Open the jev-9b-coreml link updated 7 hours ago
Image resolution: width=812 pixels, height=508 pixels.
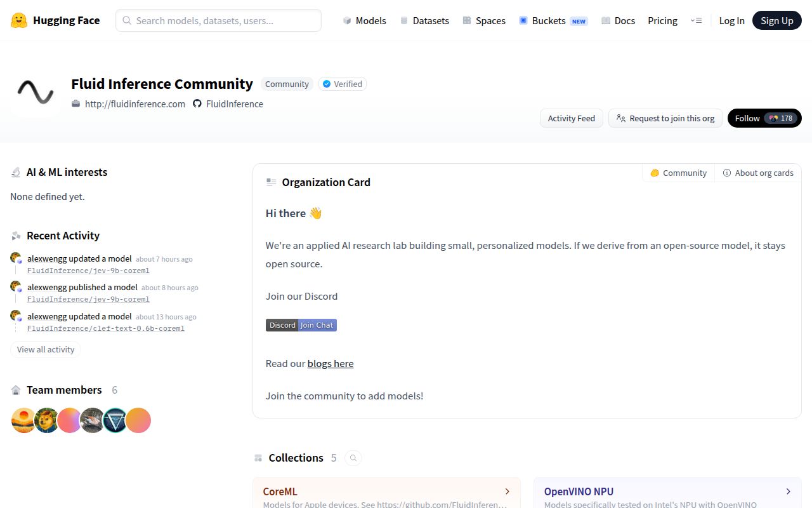(x=88, y=271)
